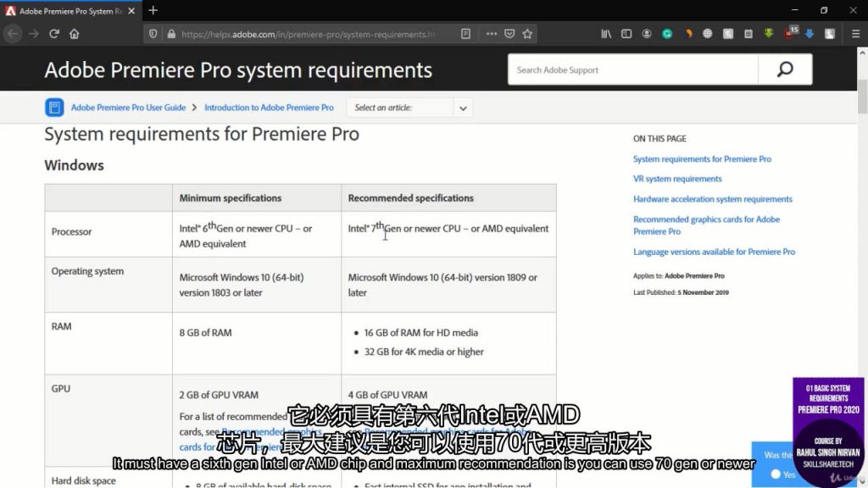The image size is (868, 488).
Task: Open a new browser tab
Action: point(153,10)
